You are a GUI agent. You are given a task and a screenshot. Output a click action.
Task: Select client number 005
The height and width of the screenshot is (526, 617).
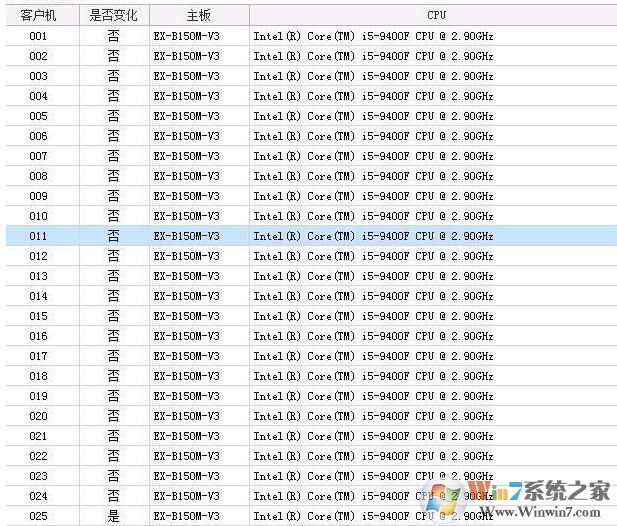click(x=38, y=116)
